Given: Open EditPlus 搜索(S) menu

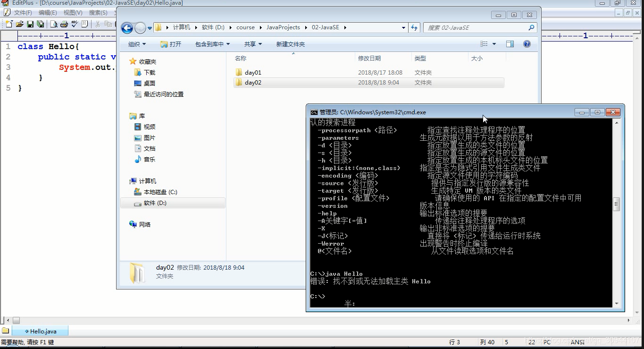Looking at the screenshot, I should [98, 12].
